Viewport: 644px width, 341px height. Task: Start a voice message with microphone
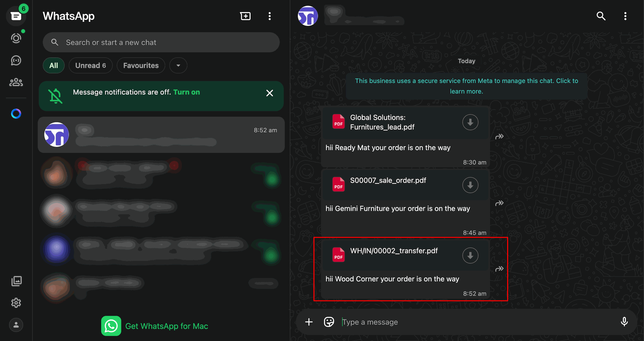pos(624,322)
